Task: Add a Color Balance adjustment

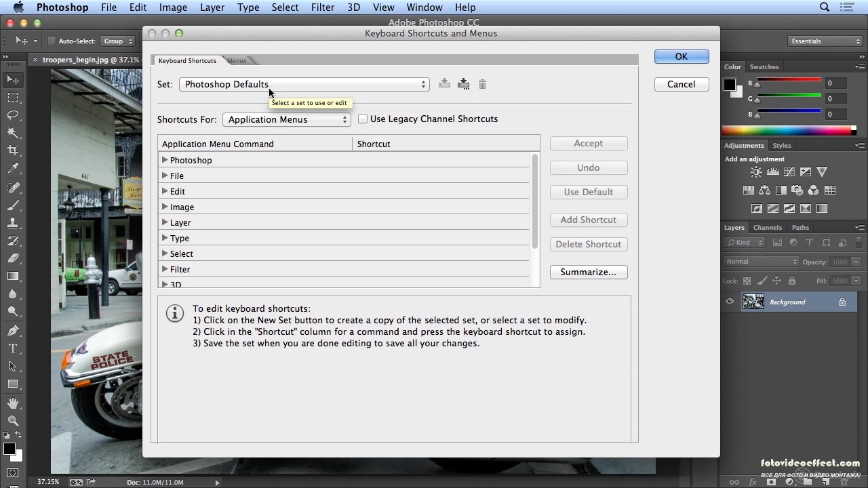Action: click(x=765, y=190)
